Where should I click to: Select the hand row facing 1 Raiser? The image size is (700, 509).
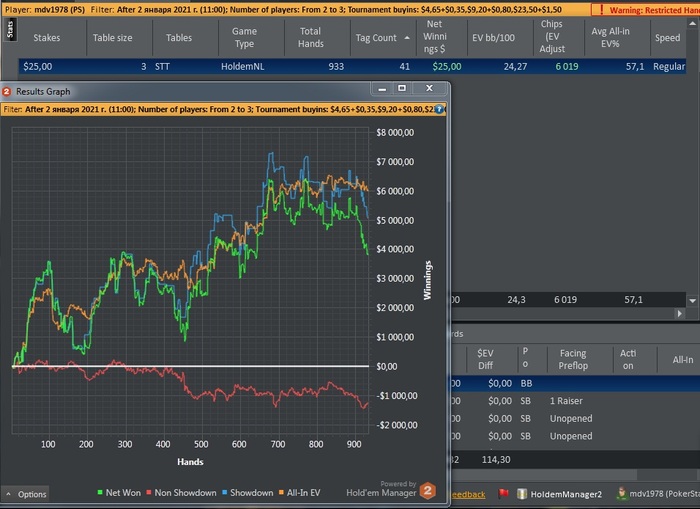(x=575, y=401)
